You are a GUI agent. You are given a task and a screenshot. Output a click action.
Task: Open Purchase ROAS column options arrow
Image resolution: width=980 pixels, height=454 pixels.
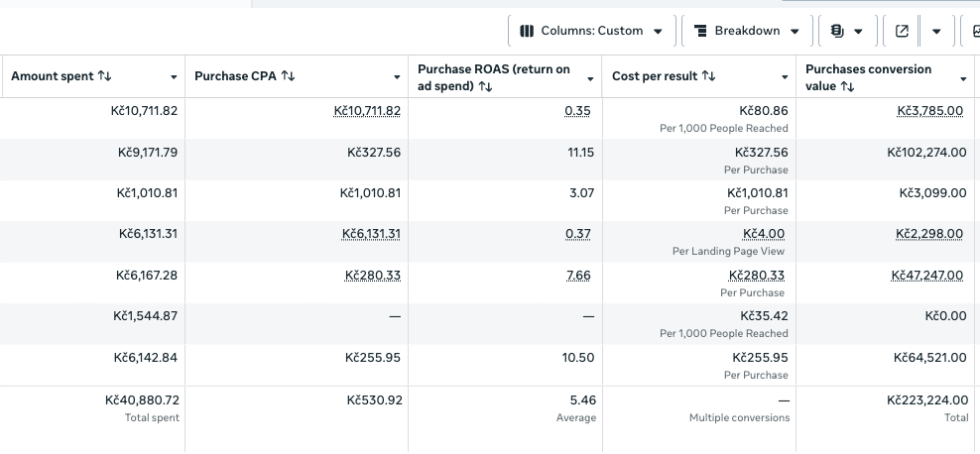point(590,77)
